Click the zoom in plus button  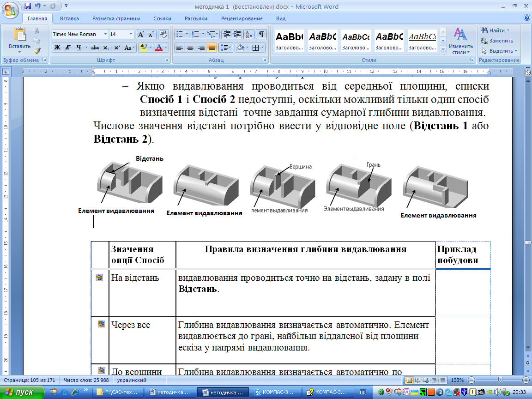(x=526, y=381)
